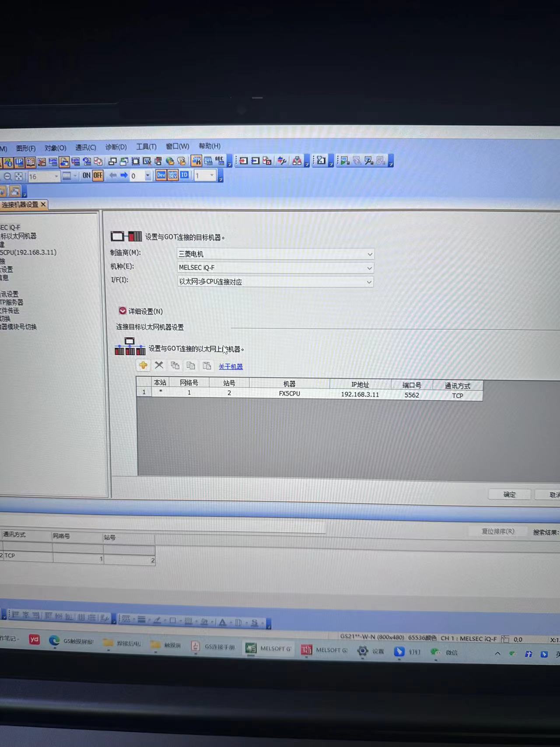Viewport: 560px width, 747px height.
Task: Click the IP address cell 192.168.3.11
Action: 360,394
